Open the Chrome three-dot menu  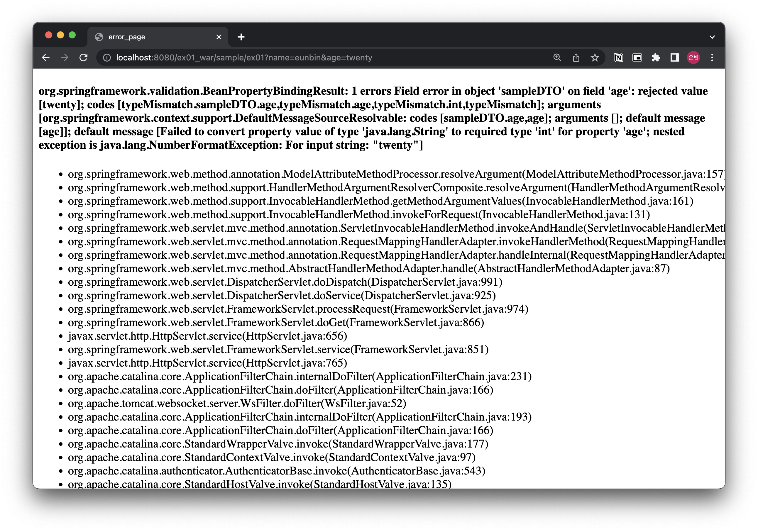(712, 58)
